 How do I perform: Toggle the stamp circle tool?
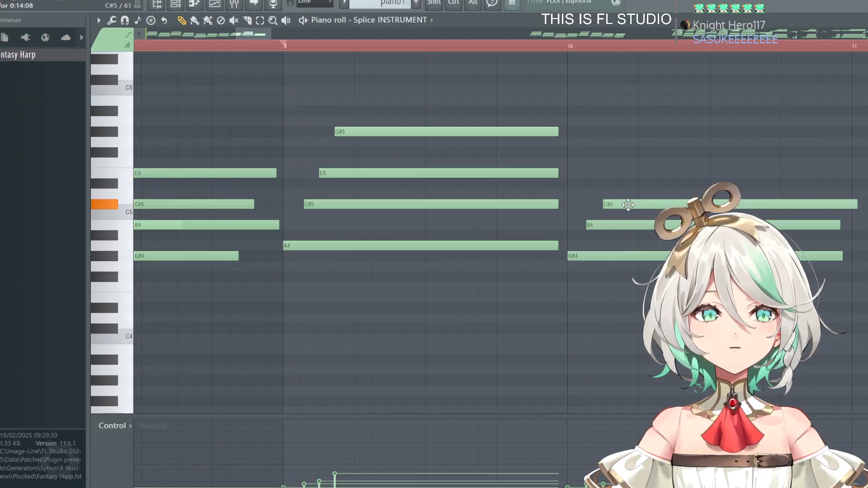(151, 20)
